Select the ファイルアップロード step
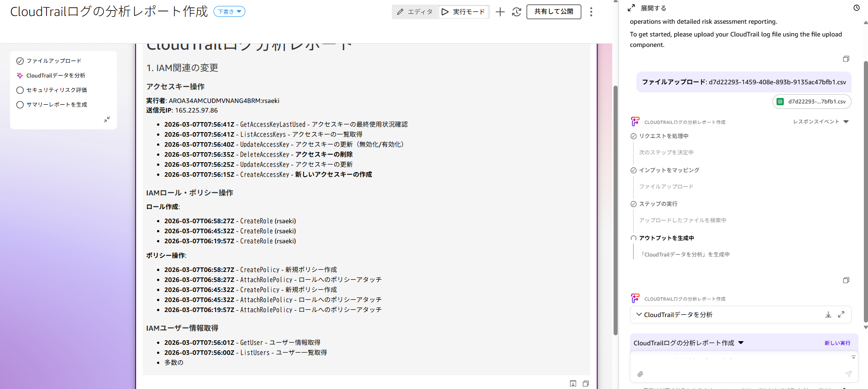The image size is (868, 389). point(54,61)
